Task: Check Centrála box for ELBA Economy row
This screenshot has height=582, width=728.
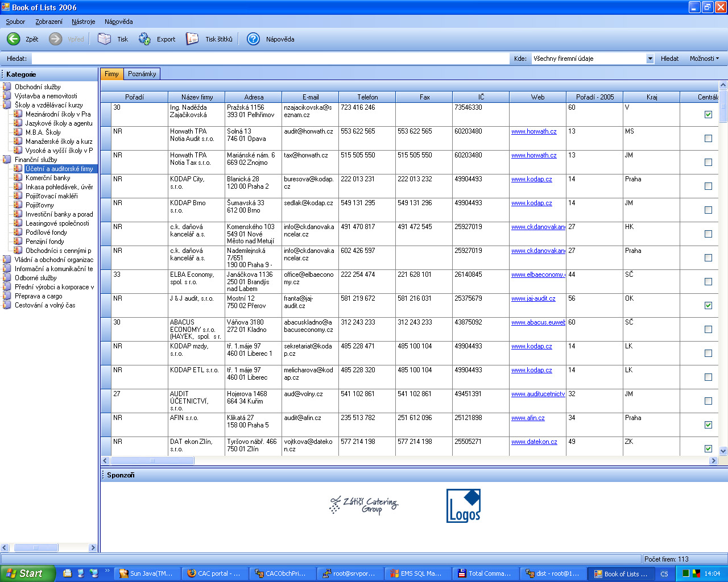Action: click(x=708, y=281)
